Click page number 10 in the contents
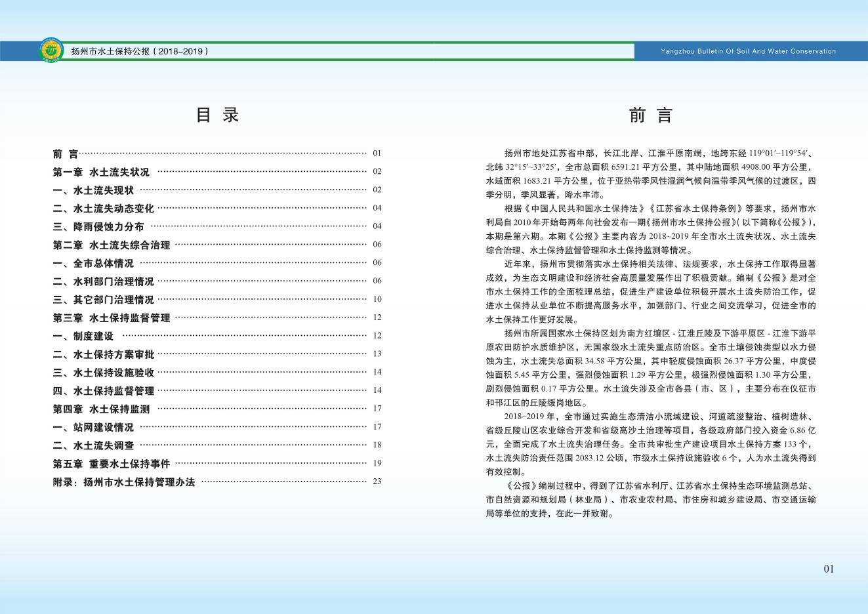Image resolution: width=868 pixels, height=614 pixels. click(377, 299)
